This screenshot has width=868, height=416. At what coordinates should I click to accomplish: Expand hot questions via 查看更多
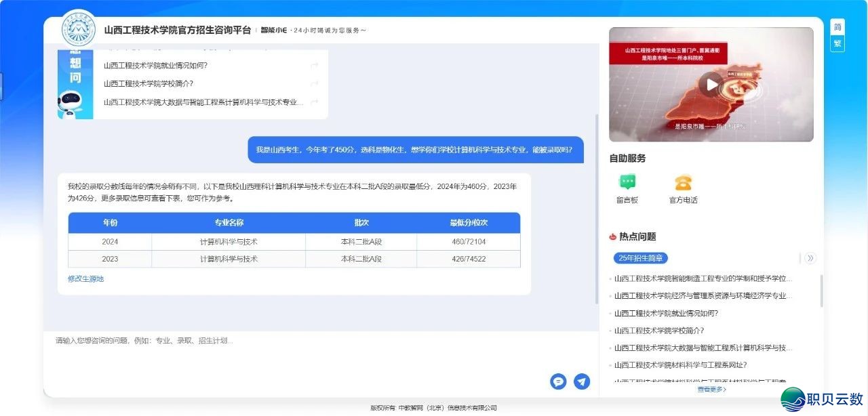(x=711, y=390)
